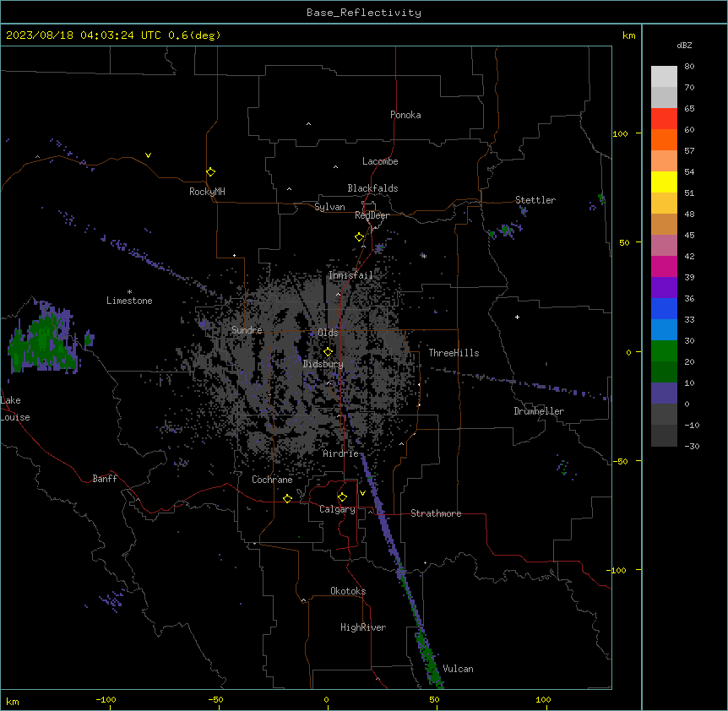The image size is (728, 711).
Task: Click the RockyMH label
Action: (207, 192)
